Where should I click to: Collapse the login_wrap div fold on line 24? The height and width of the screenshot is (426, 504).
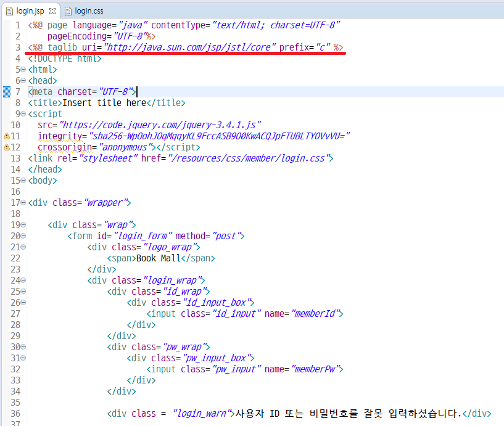click(23, 281)
